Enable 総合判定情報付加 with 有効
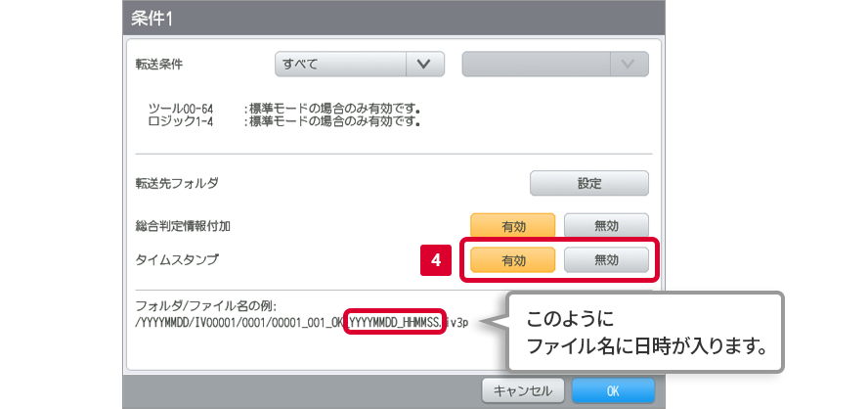Viewport: 868px width, 409px height. tap(513, 225)
